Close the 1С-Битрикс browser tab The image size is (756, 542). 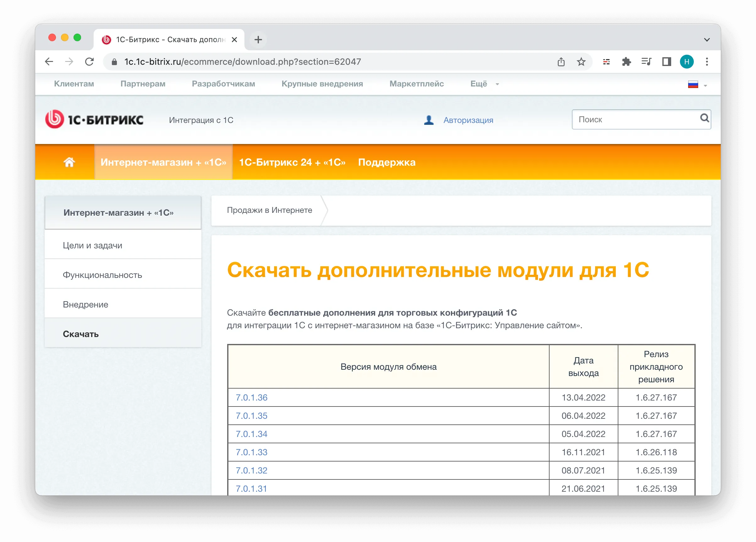[234, 40]
